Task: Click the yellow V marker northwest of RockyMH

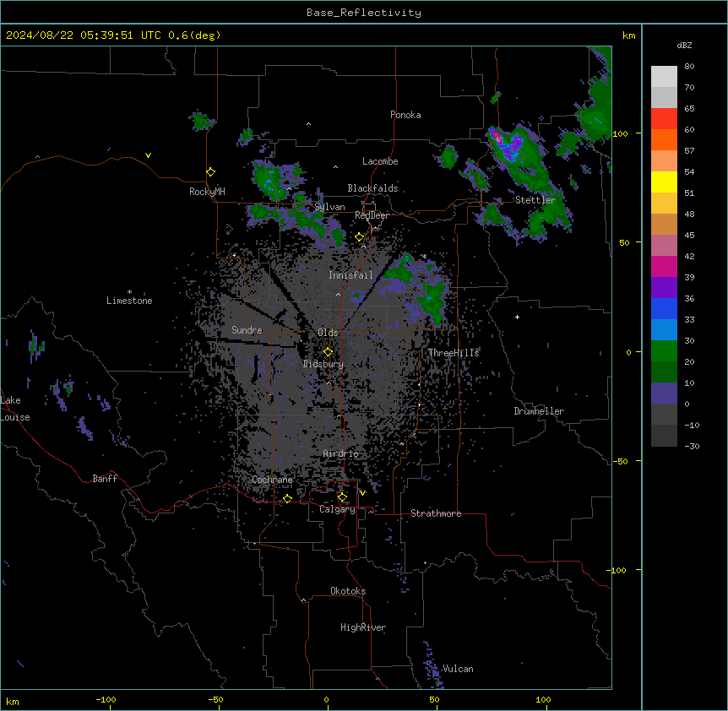Action: click(x=148, y=155)
